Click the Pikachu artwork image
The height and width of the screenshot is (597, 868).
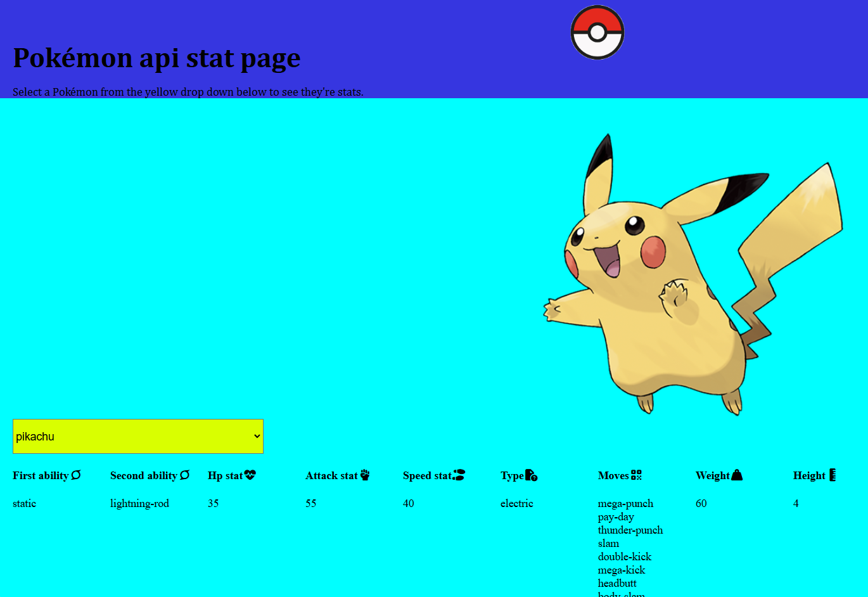[694, 274]
